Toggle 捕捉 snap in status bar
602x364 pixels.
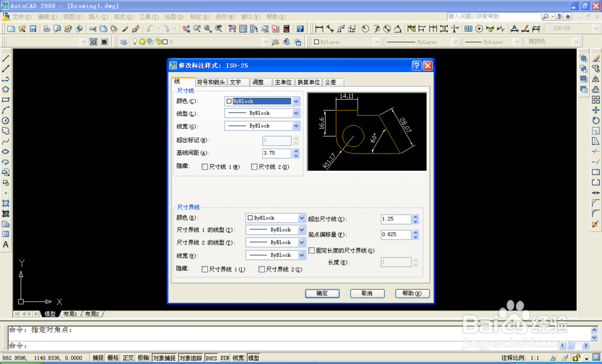98,358
